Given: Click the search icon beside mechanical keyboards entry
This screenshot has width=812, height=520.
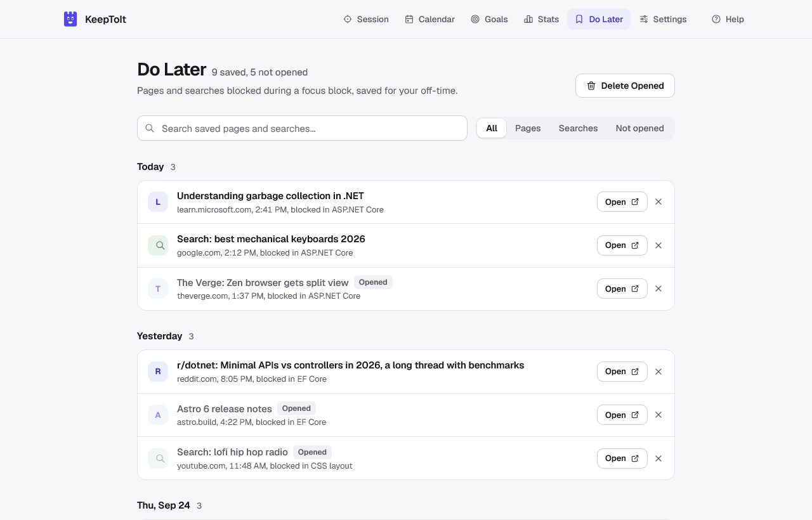Looking at the screenshot, I should click(x=158, y=245).
